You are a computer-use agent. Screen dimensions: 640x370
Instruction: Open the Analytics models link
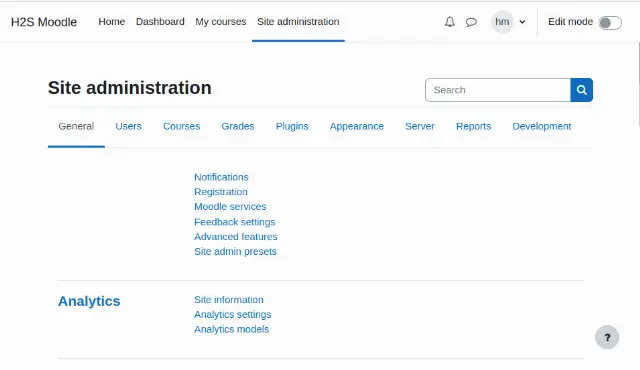[231, 329]
